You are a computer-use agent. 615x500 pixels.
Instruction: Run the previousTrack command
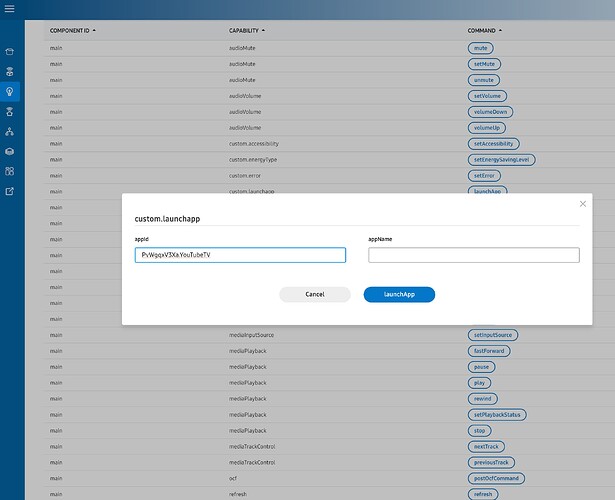pos(491,462)
